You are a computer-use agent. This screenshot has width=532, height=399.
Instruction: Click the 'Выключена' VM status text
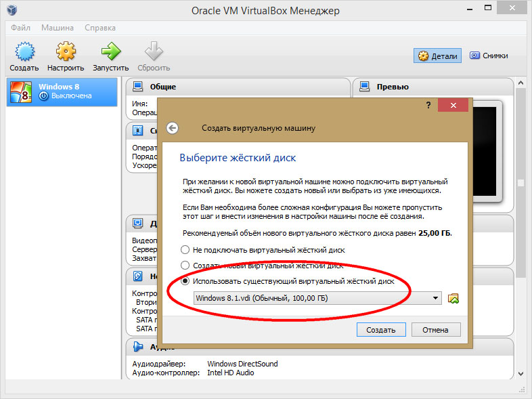coord(71,96)
